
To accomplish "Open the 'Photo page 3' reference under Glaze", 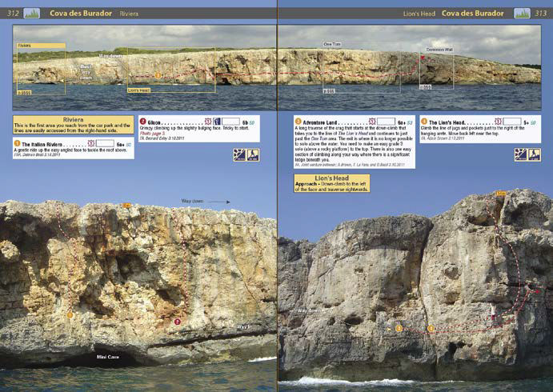I will coord(151,133).
